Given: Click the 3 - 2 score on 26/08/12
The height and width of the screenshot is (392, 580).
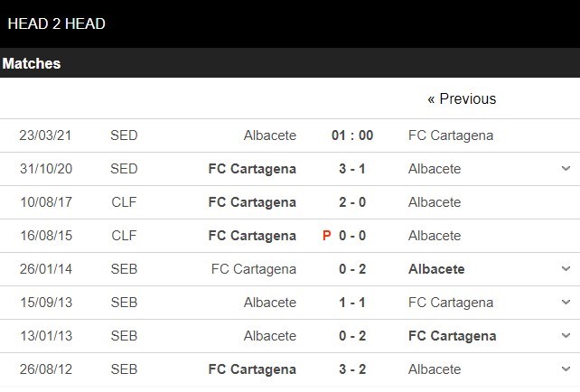Looking at the screenshot, I should (x=352, y=369).
